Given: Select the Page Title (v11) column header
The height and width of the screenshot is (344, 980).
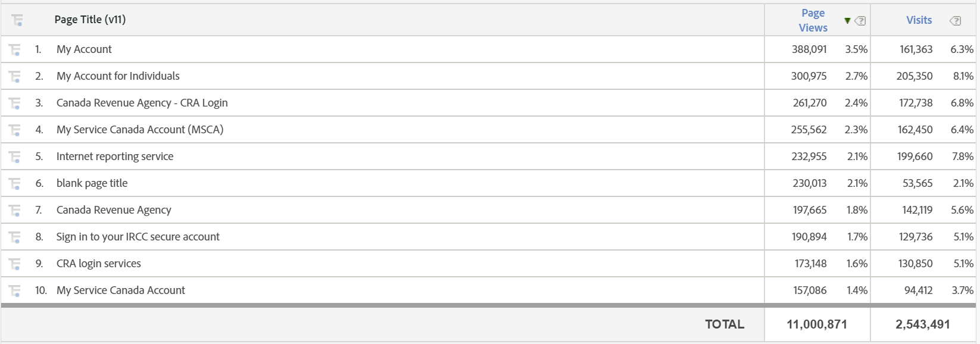Looking at the screenshot, I should (90, 20).
